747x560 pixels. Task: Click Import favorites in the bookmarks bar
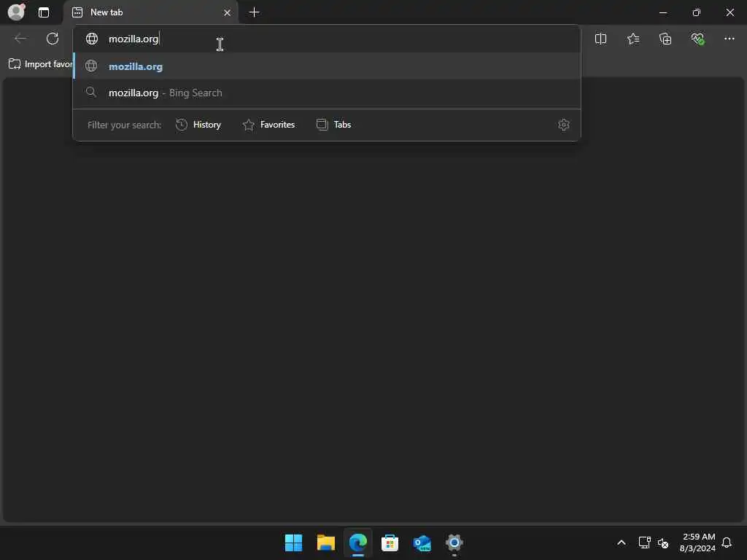tap(41, 64)
